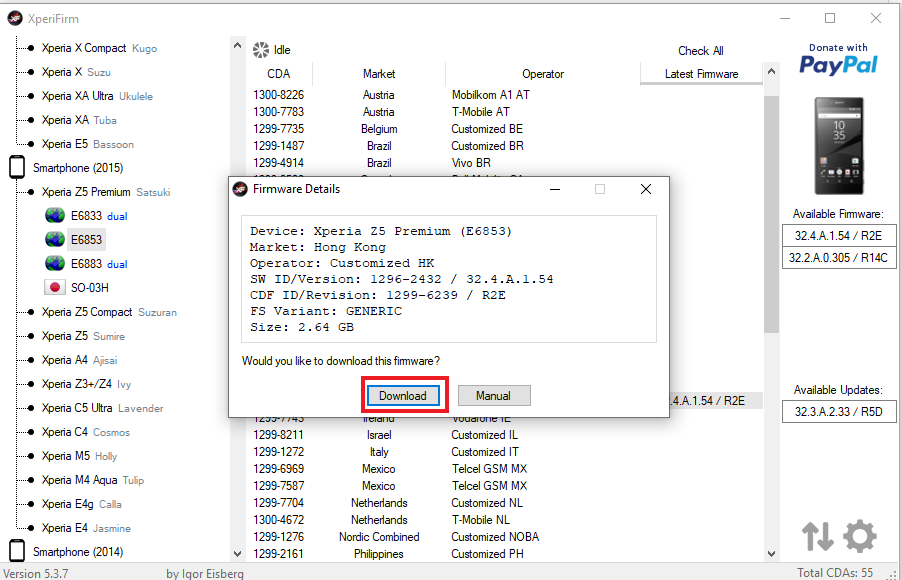Select Xperia XA Ultra Ukulele
The height and width of the screenshot is (580, 902).
point(97,96)
